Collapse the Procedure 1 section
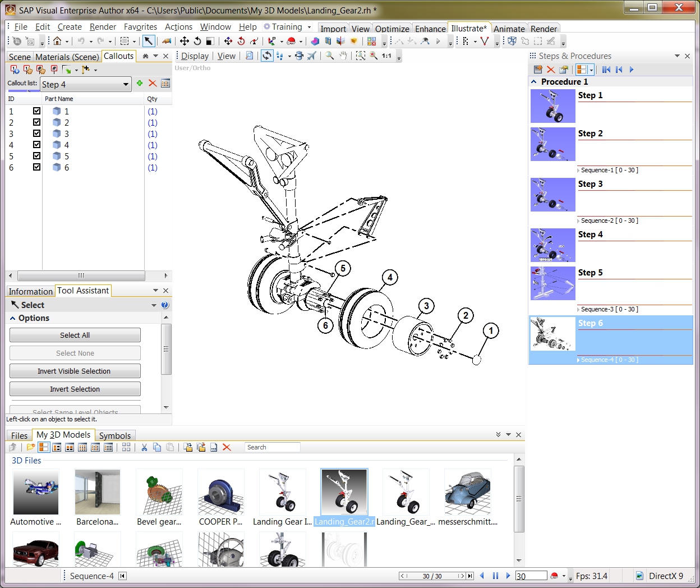Image resolution: width=700 pixels, height=588 pixels. click(533, 82)
